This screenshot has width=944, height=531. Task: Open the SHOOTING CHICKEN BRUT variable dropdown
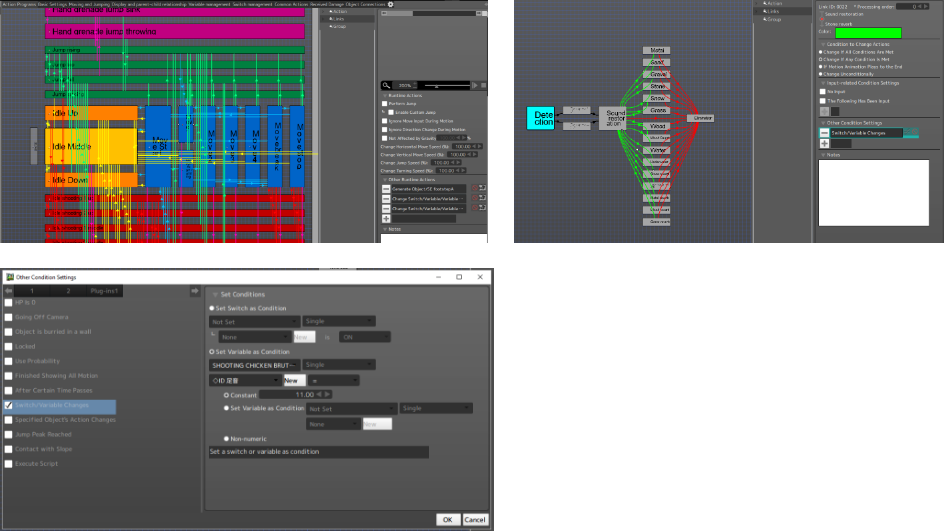[x=254, y=365]
